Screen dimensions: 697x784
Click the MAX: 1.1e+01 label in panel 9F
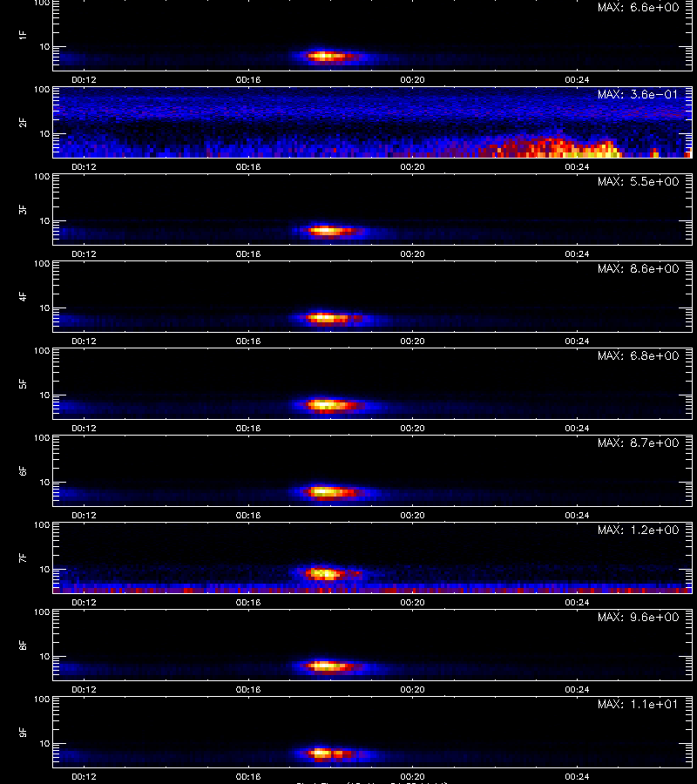tap(638, 704)
